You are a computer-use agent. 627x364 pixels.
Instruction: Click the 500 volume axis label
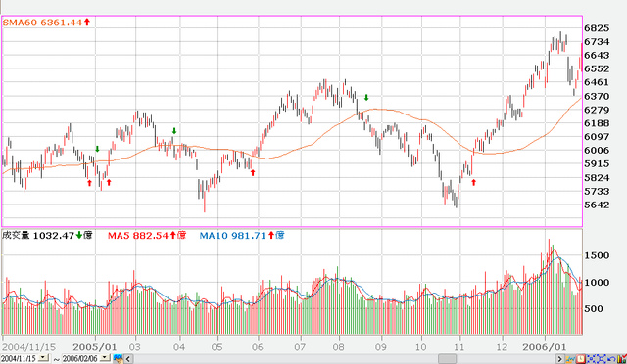pyautogui.click(x=594, y=309)
